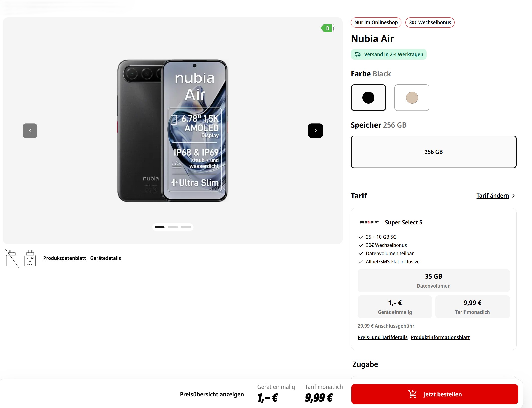
Task: Click the energy efficiency class B label
Action: [x=328, y=28]
